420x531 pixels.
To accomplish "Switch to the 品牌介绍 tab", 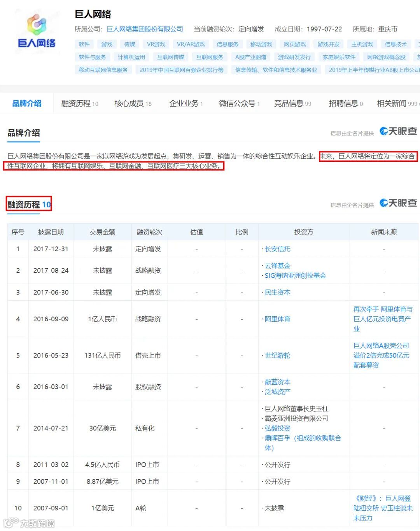I will click(27, 103).
